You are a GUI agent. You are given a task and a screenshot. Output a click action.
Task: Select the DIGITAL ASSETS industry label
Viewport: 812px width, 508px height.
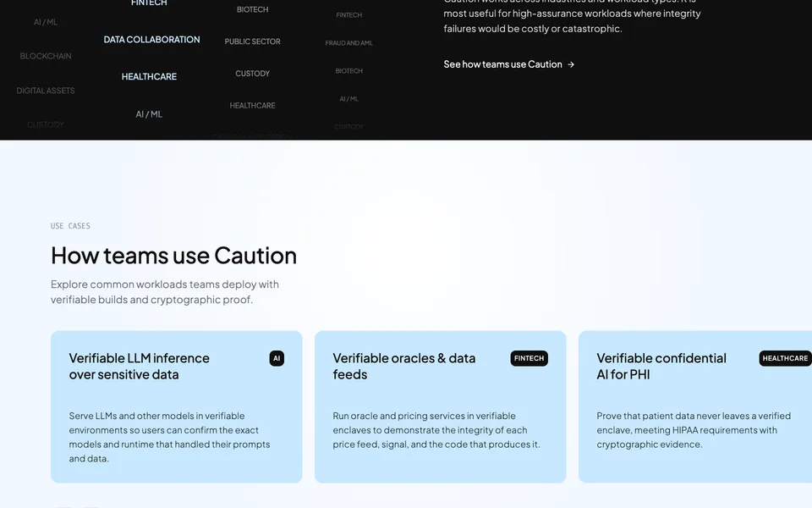pyautogui.click(x=46, y=91)
